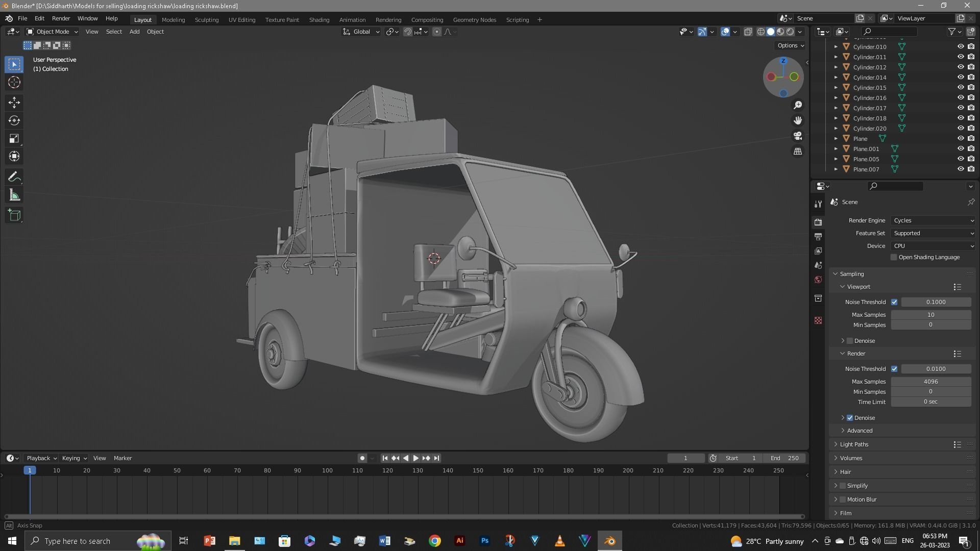Select the Measure tool
The image size is (980, 551).
[14, 195]
